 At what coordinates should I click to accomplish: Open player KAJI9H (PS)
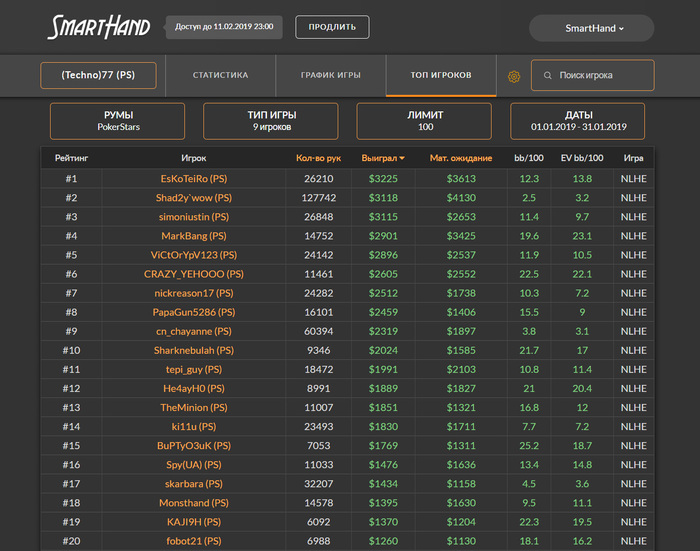(194, 522)
